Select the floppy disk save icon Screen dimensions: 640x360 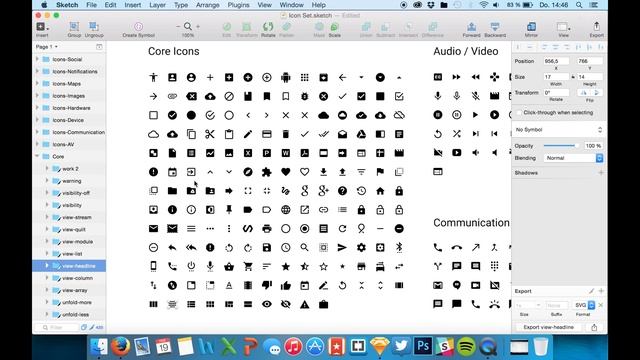pyautogui.click(x=267, y=247)
